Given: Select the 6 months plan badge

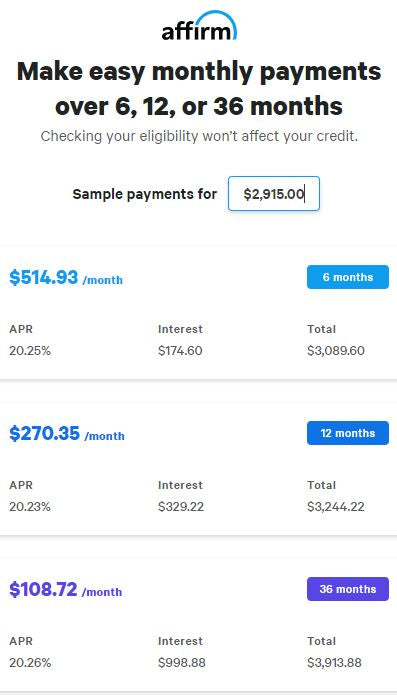Looking at the screenshot, I should 348,277.
